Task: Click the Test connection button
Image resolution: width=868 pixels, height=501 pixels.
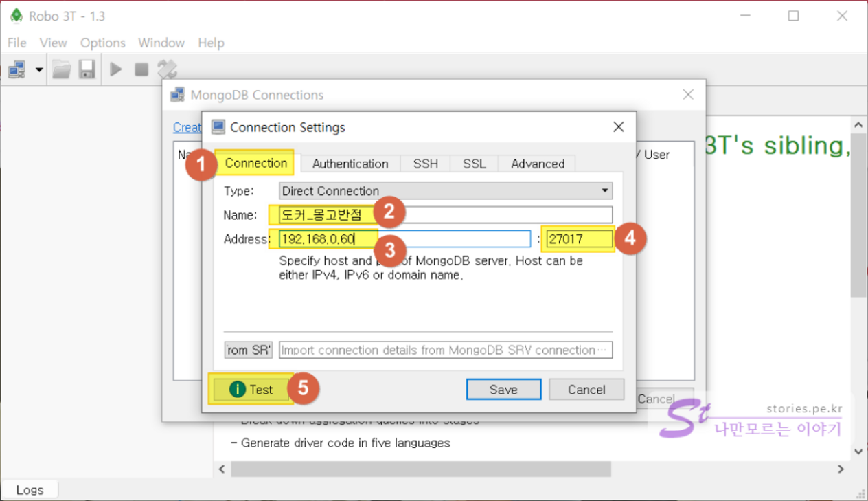Action: [x=251, y=390]
